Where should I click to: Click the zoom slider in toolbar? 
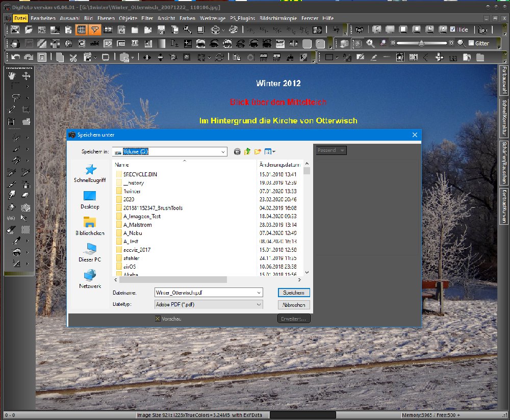(421, 43)
